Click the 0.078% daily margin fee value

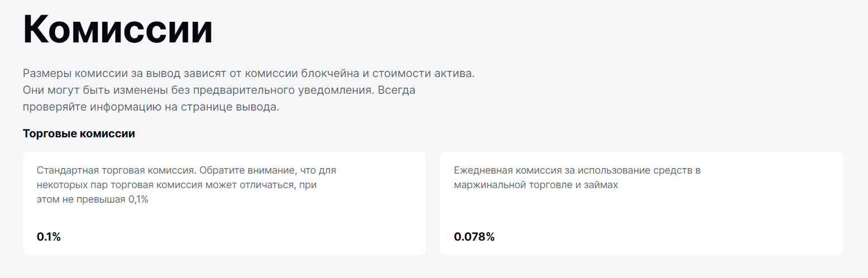pyautogui.click(x=474, y=237)
